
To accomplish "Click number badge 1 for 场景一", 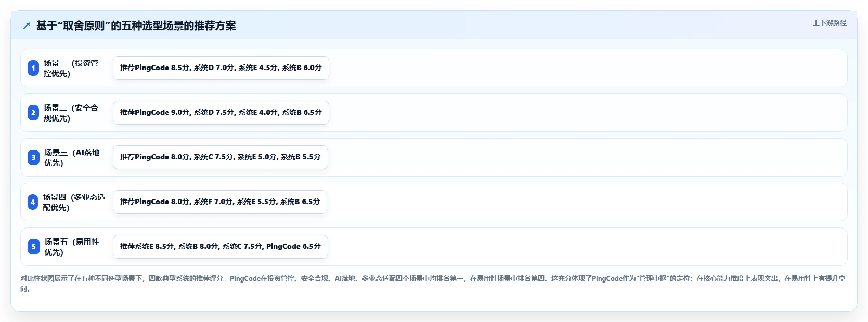I will 33,68.
